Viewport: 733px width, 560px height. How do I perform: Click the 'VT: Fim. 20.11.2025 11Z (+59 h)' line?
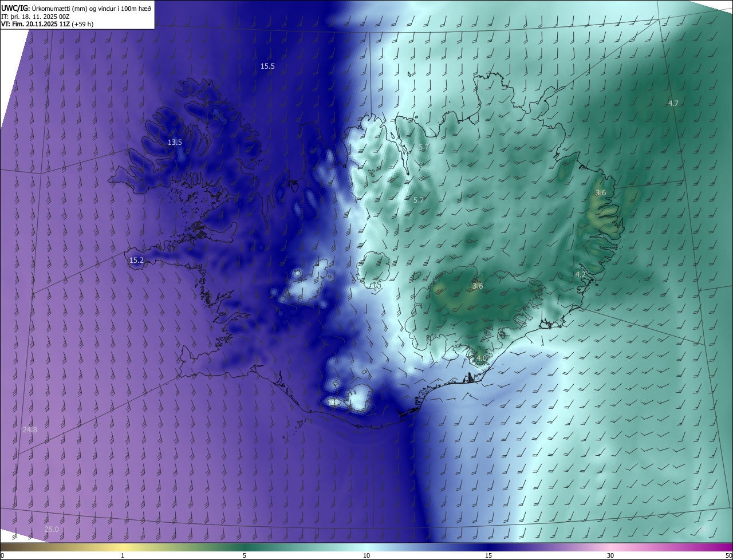[48, 24]
